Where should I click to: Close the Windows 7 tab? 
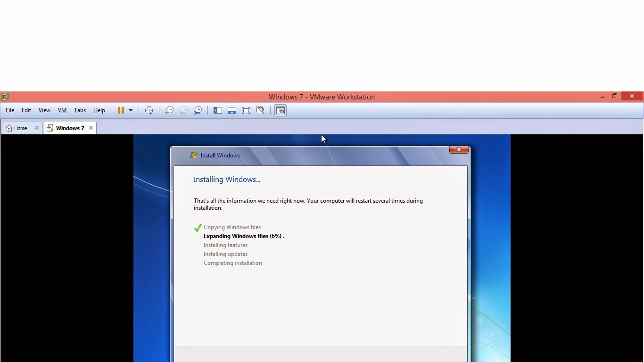[x=91, y=128]
